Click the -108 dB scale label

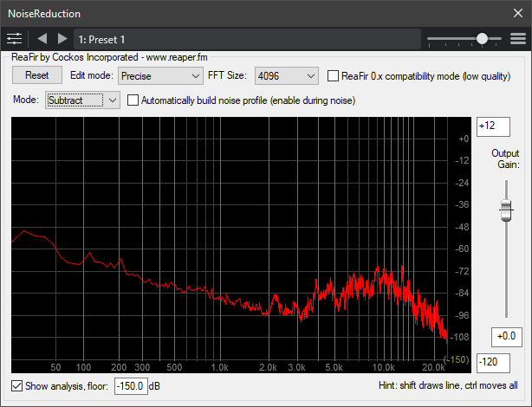pyautogui.click(x=459, y=337)
